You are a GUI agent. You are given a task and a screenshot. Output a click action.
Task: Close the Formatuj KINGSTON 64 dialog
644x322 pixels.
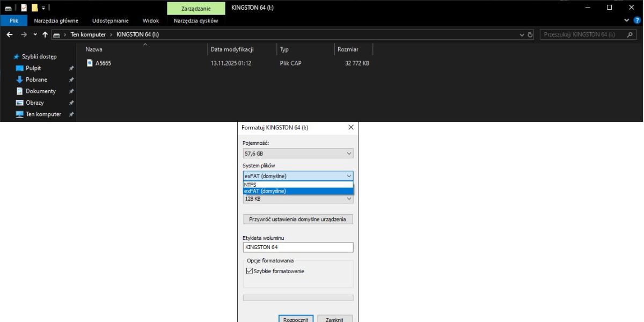[x=351, y=128]
